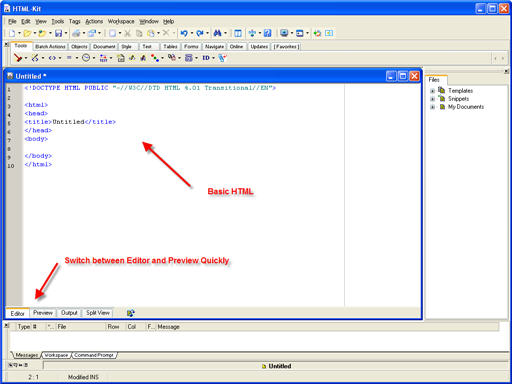Click the angle brackets tag icon
Screen dimensions: 512x384
[52, 58]
